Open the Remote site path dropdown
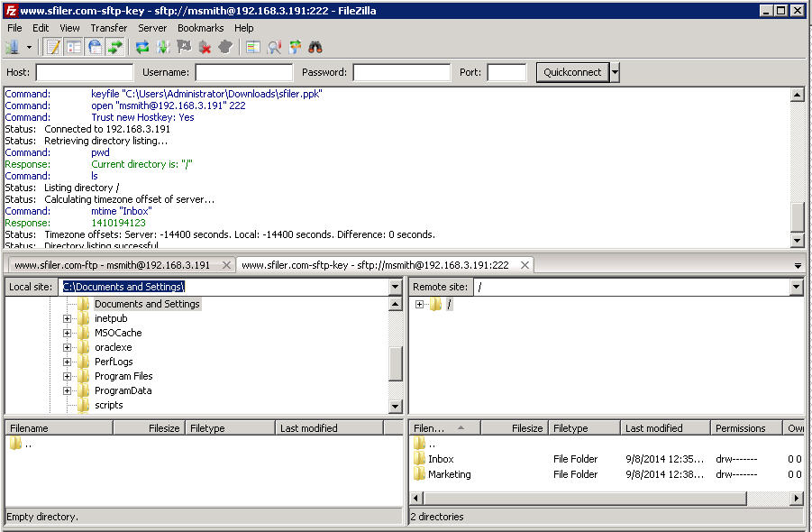 [797, 287]
